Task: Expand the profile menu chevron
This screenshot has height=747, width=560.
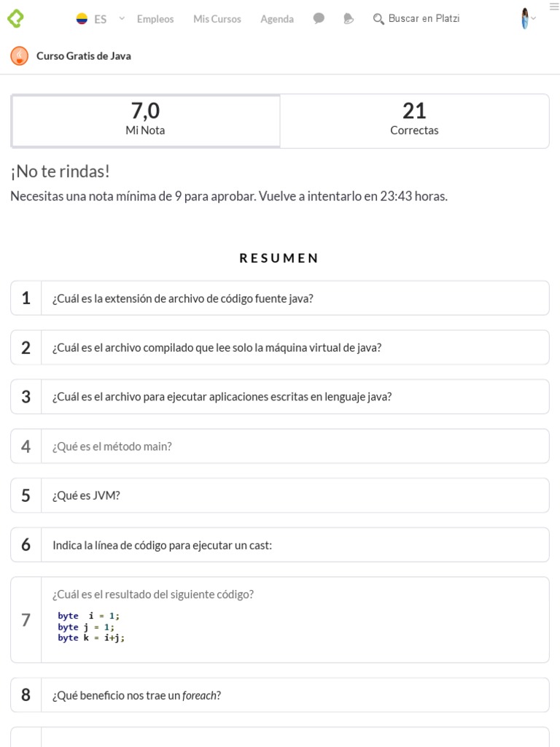Action: (534, 18)
